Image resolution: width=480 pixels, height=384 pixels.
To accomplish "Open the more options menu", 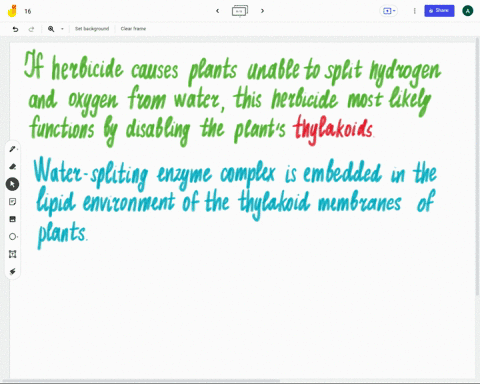I will click(x=414, y=11).
